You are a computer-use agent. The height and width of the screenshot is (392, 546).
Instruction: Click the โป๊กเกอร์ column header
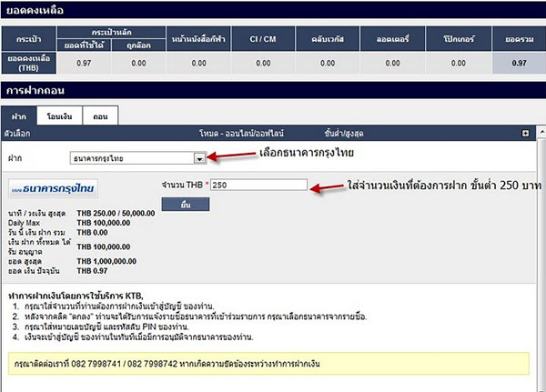(459, 39)
